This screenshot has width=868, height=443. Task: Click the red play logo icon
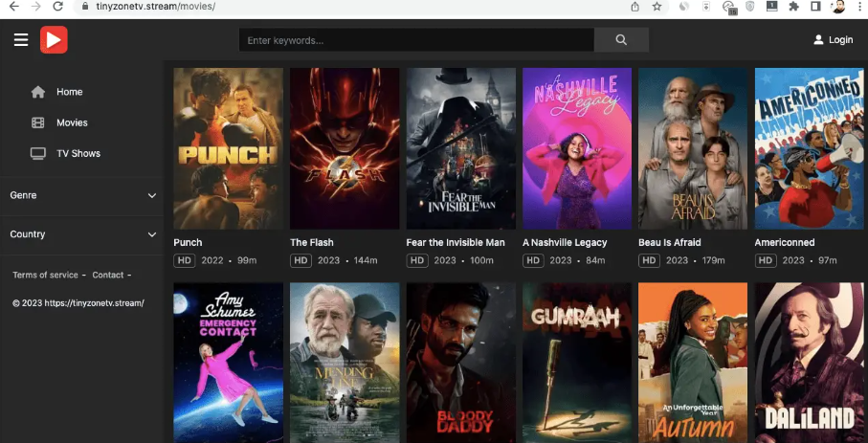(54, 40)
